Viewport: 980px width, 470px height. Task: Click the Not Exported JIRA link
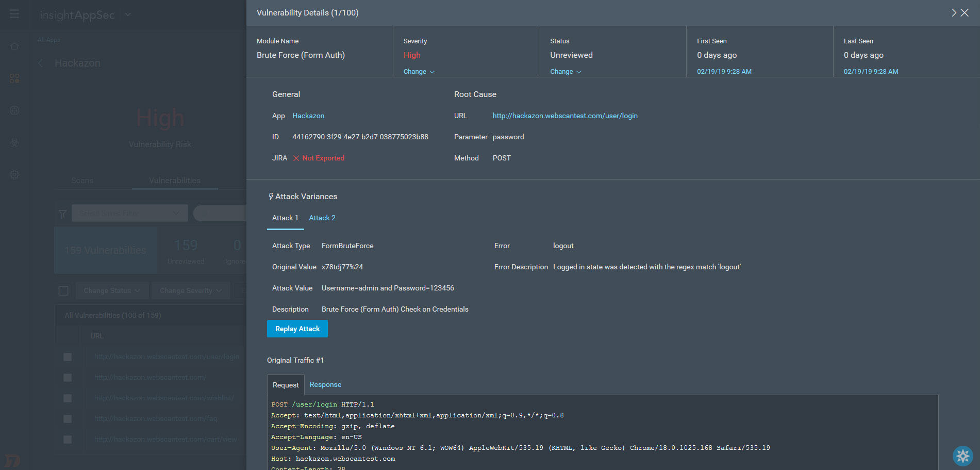click(x=323, y=158)
